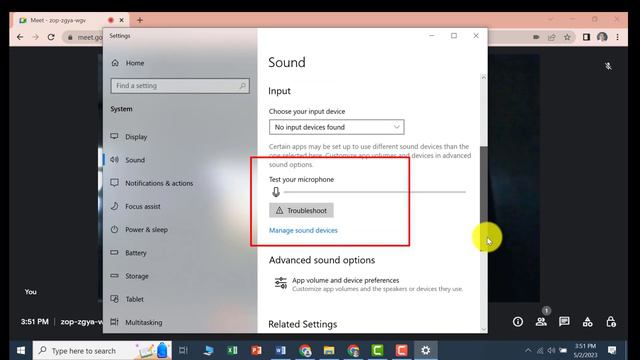
Task: Open Meet meeting details info icon
Action: (518, 322)
